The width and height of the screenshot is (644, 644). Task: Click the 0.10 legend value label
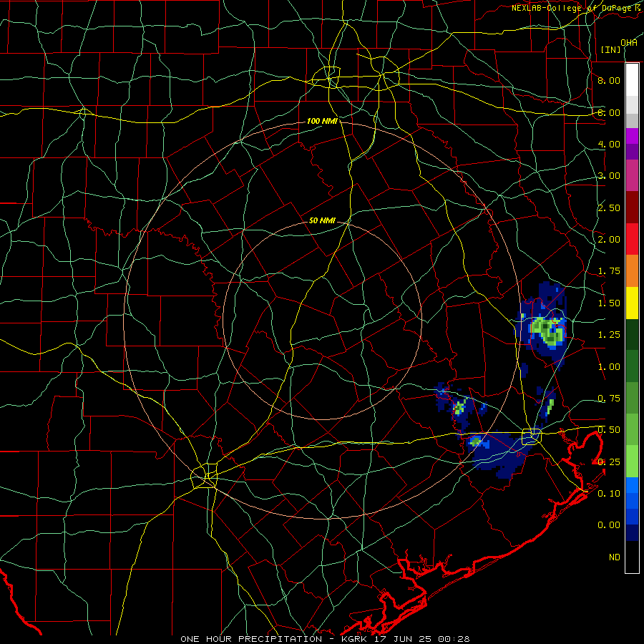[609, 494]
